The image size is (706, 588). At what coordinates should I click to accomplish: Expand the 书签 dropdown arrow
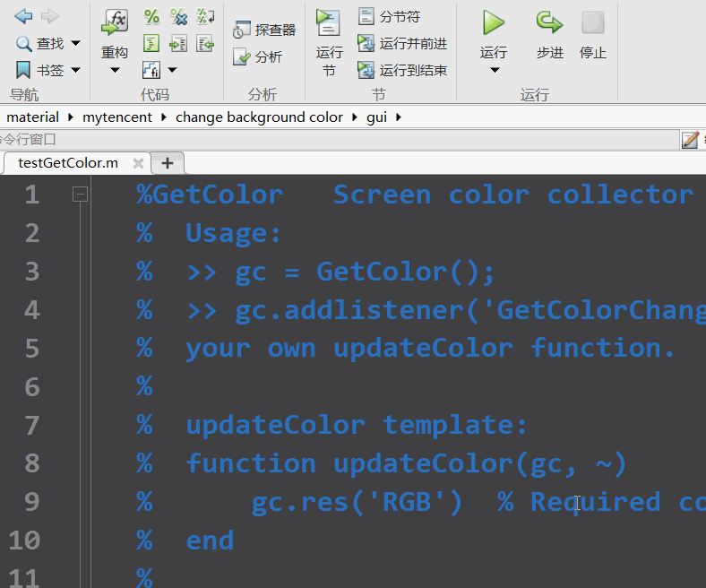click(75, 70)
